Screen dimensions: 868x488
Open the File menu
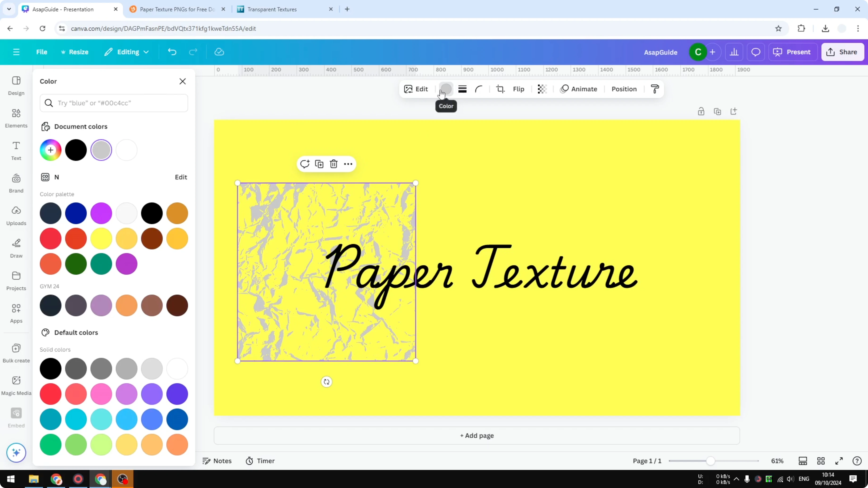(42, 52)
